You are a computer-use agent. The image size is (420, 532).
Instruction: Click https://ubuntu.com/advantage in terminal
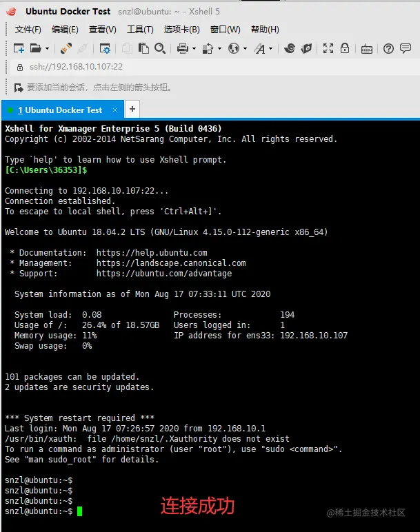click(x=164, y=274)
